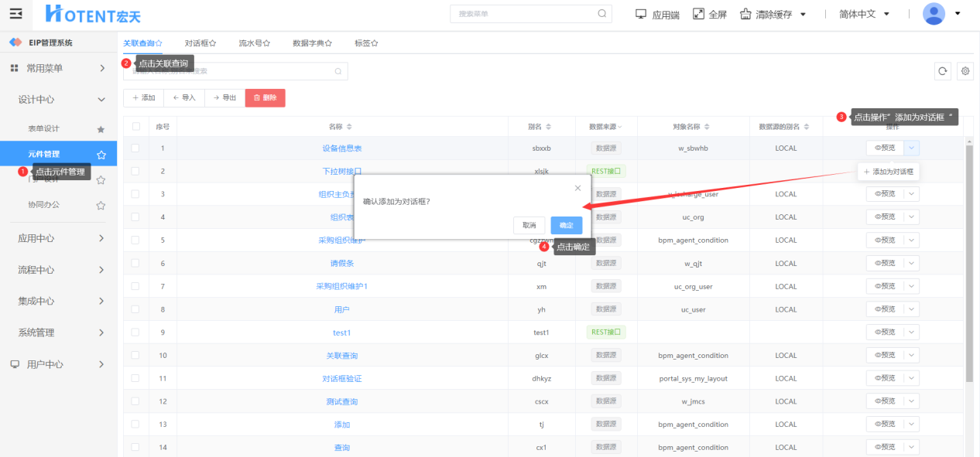Toggle the select-all checkbox in table header
Screen dimensions: 980x457
click(136, 127)
